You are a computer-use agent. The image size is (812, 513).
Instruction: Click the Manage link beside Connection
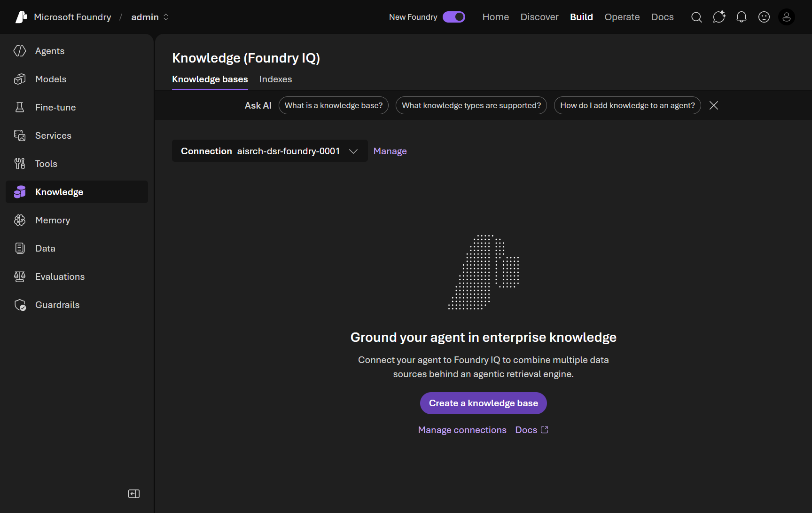390,151
